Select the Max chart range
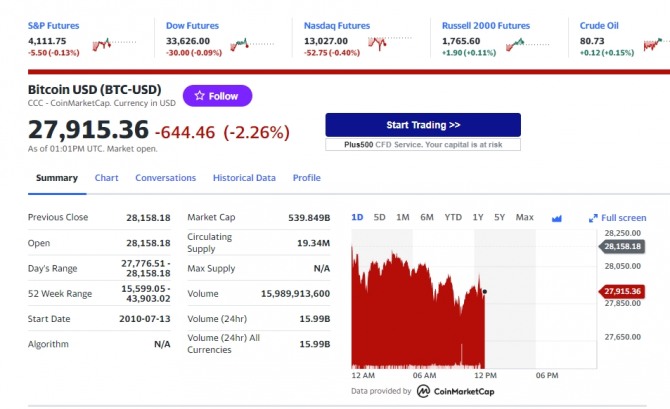Viewport: 670px width, 409px height. (524, 218)
